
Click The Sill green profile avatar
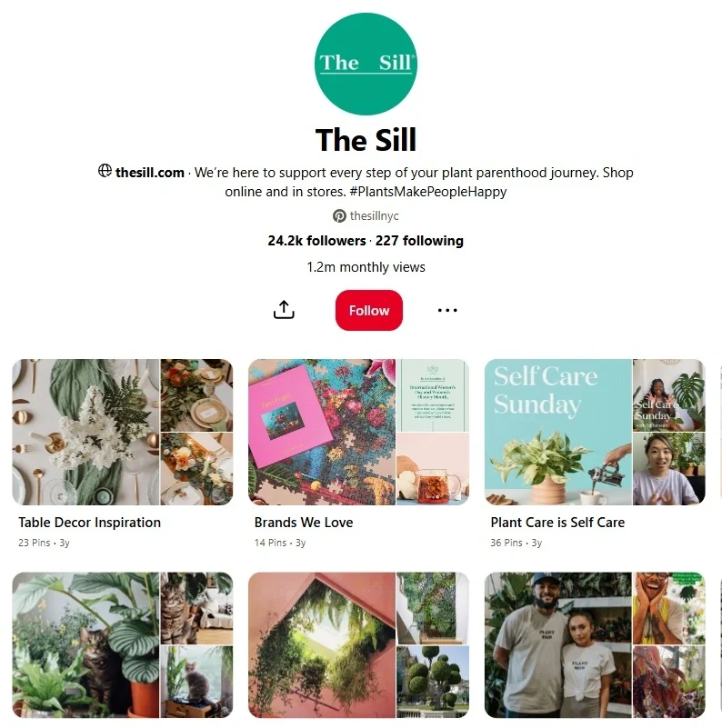(366, 64)
